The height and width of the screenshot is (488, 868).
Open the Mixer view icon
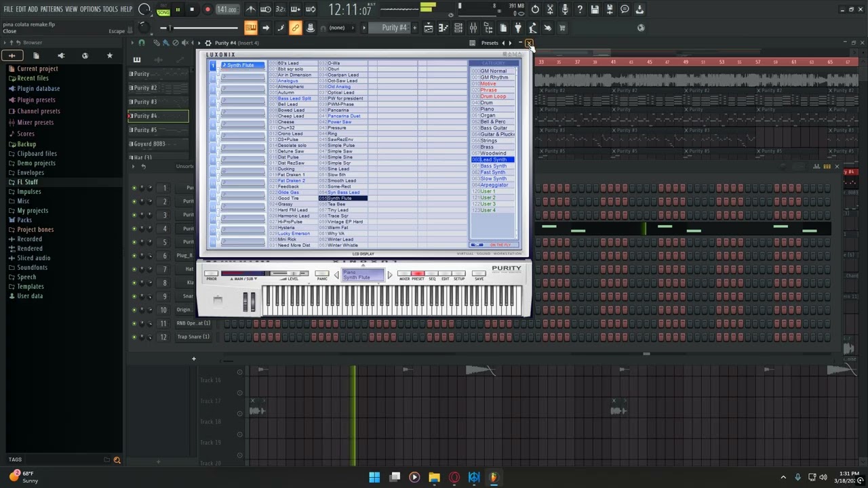[473, 28]
